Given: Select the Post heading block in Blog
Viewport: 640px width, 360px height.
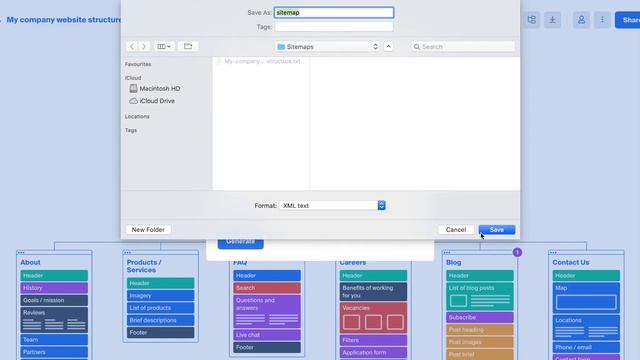Looking at the screenshot, I should pos(480,330).
